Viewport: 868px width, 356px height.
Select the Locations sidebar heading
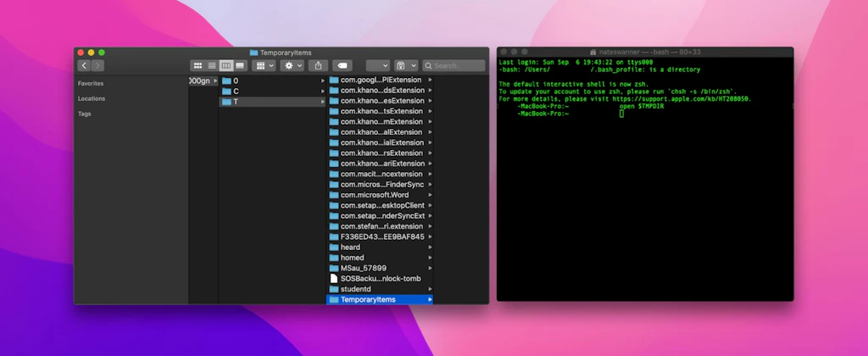point(92,98)
